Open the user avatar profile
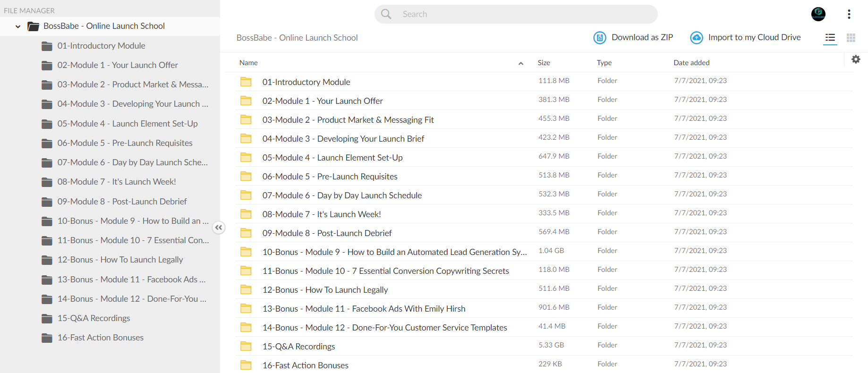 pos(818,14)
